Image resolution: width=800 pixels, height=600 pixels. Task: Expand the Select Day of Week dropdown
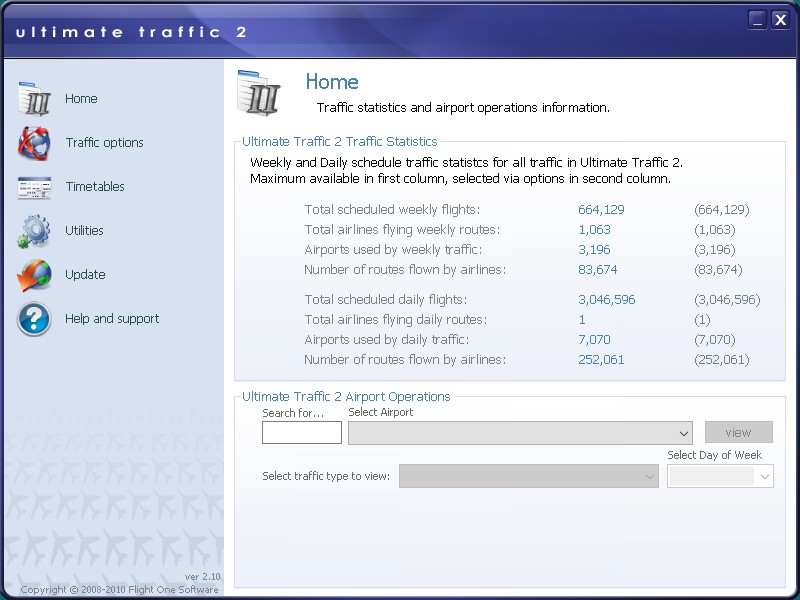tap(720, 476)
